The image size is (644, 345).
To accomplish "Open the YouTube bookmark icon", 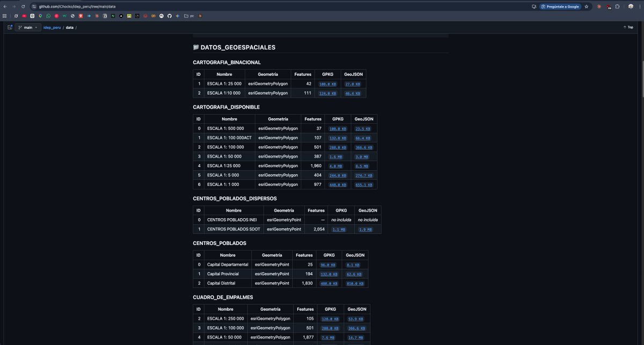I will point(24,16).
